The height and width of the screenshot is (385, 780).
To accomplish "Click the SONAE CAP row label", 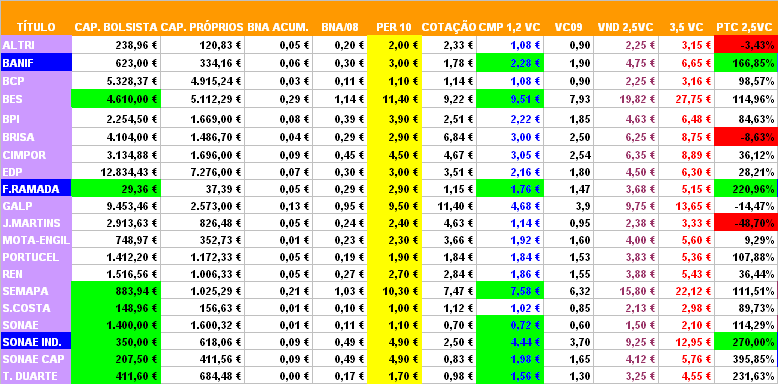I will tap(36, 359).
